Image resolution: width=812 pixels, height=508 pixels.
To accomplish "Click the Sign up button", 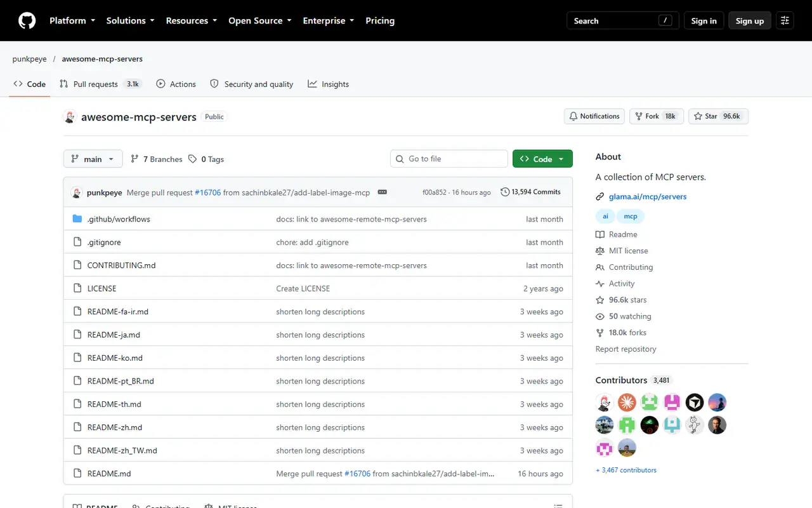I will [750, 21].
